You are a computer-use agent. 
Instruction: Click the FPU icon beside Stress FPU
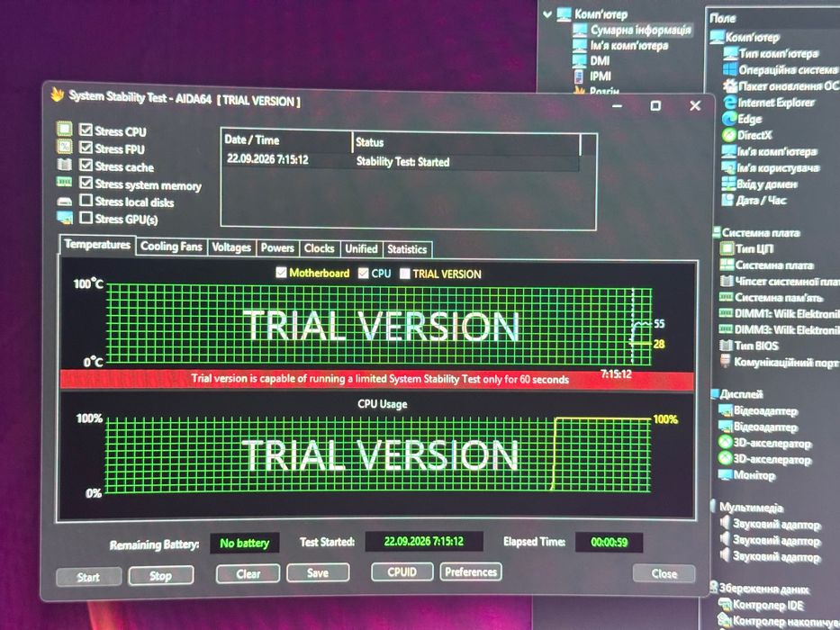click(x=64, y=146)
